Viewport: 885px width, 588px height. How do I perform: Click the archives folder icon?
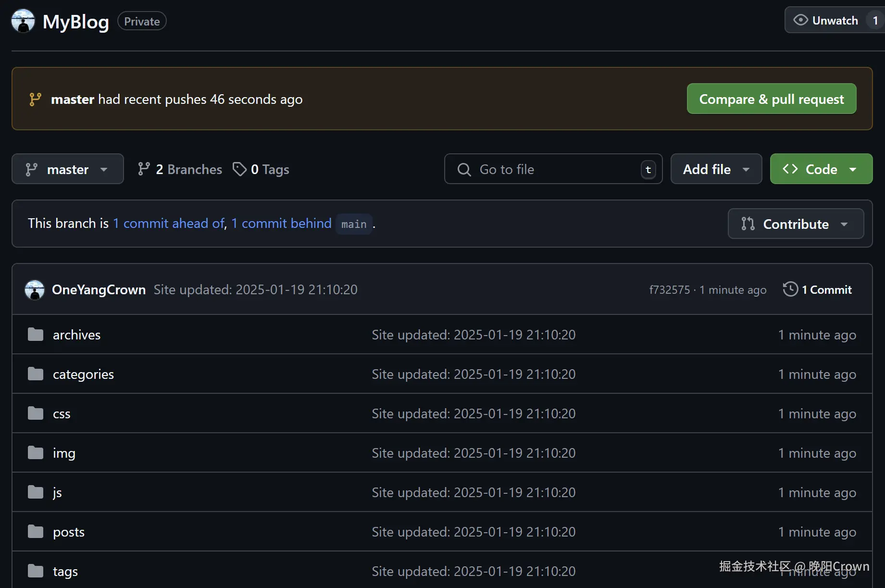[36, 335]
